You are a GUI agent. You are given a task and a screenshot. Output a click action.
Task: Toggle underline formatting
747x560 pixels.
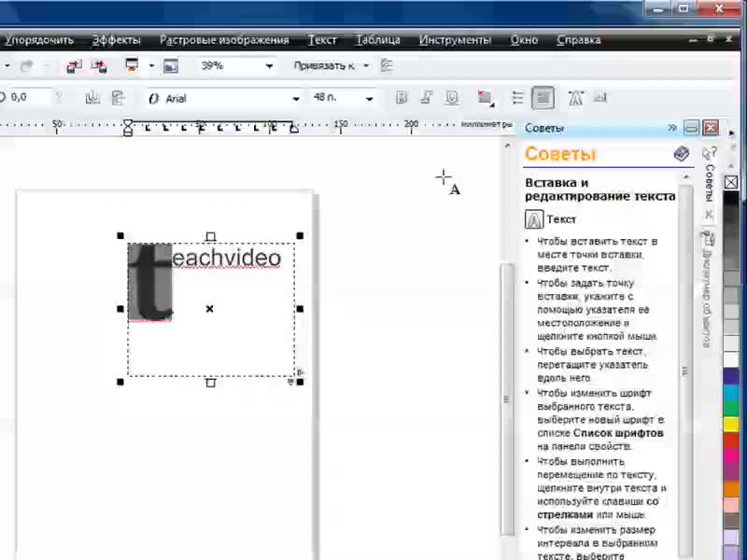pos(452,98)
